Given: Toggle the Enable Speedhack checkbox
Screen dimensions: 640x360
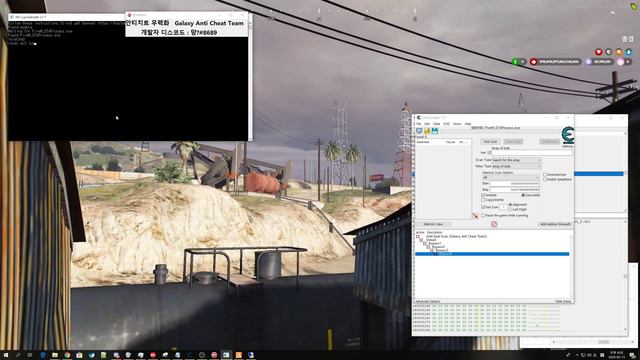Looking at the screenshot, I should pyautogui.click(x=545, y=179).
